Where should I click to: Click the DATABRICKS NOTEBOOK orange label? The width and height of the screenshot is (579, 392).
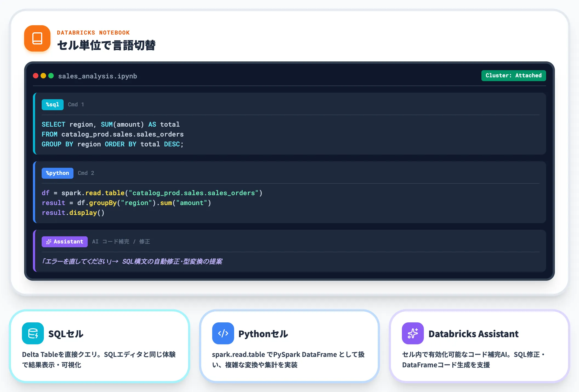(x=93, y=33)
